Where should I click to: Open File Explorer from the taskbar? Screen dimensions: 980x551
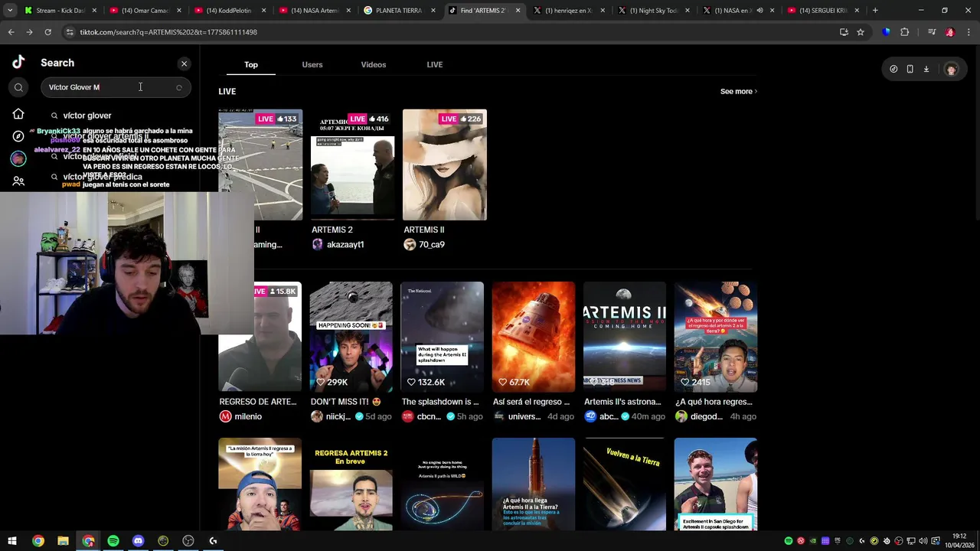[x=63, y=541]
